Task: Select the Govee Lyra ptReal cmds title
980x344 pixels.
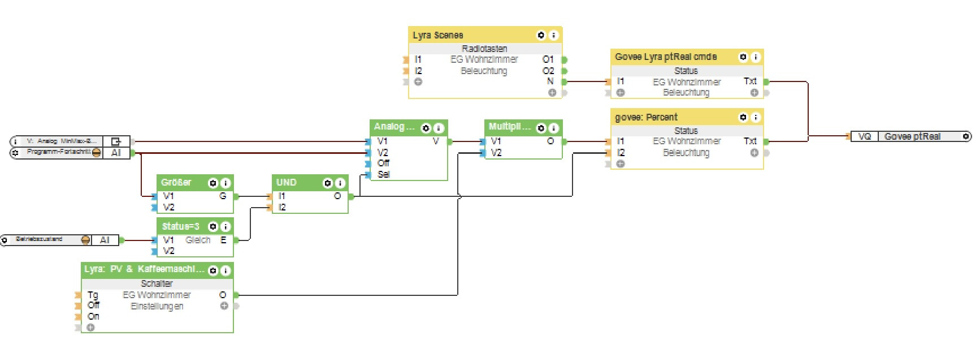Action: click(x=666, y=57)
